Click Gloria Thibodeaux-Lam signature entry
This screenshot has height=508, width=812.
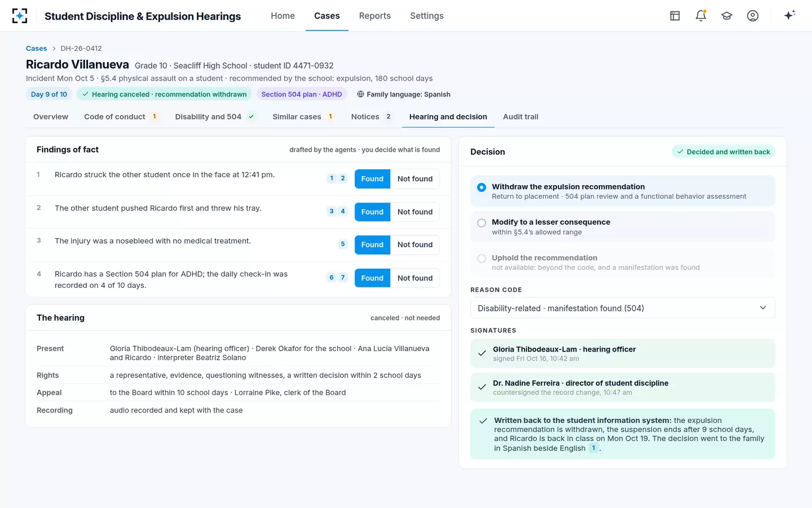623,353
